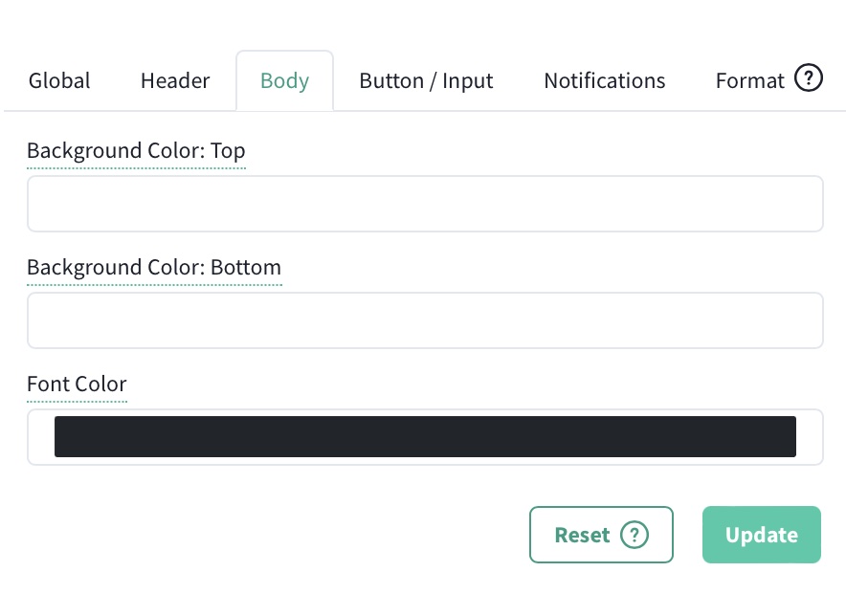Click the help icon beside Format
Screen dimensions: 846x616
(x=809, y=78)
